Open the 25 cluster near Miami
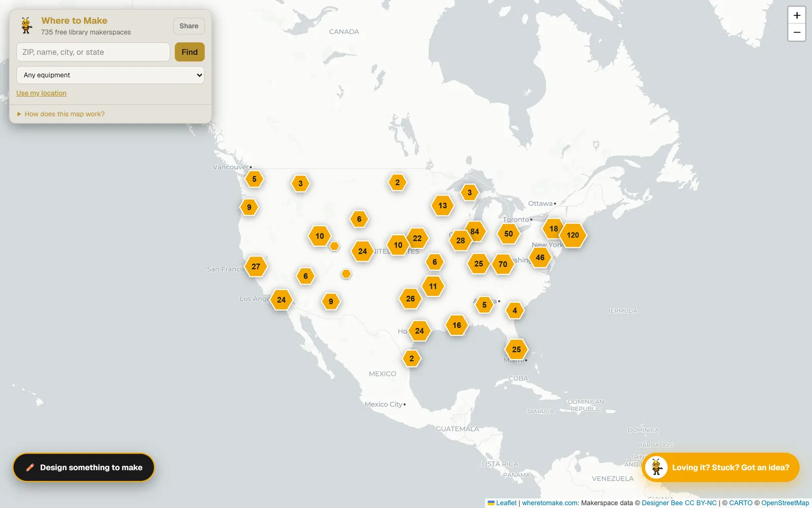The image size is (812, 508). click(x=517, y=350)
